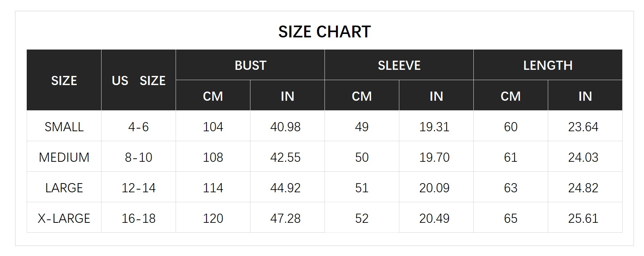Click the LENGTH column header
This screenshot has height=256, width=644.
[547, 65]
